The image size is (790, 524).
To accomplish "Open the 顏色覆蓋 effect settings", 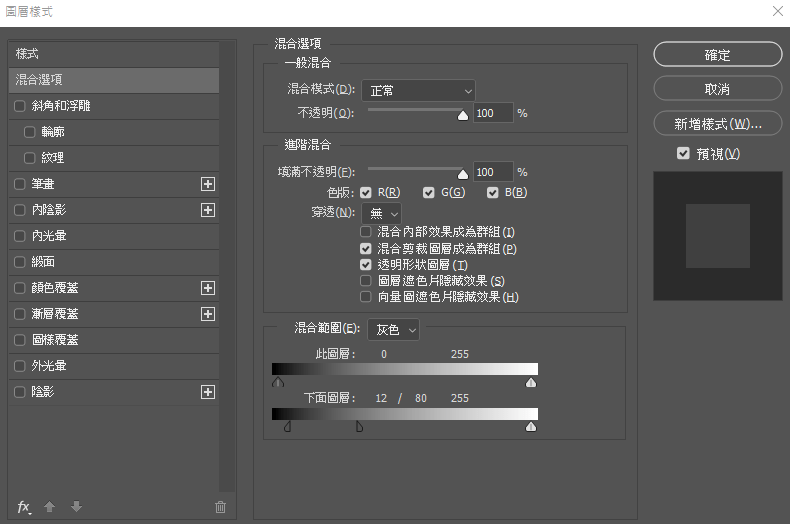I will 55,288.
